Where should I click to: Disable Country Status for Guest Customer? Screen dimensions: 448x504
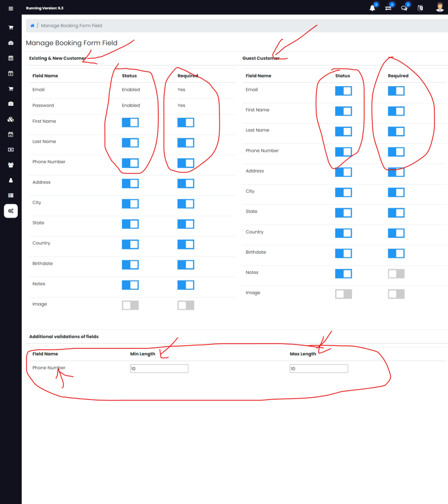(x=343, y=233)
